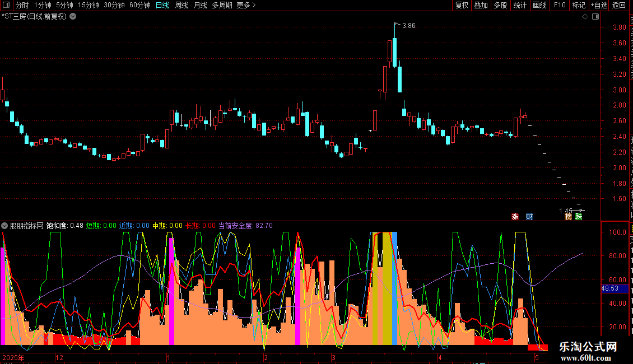Click the 叠加 overlay button

click(x=481, y=5)
